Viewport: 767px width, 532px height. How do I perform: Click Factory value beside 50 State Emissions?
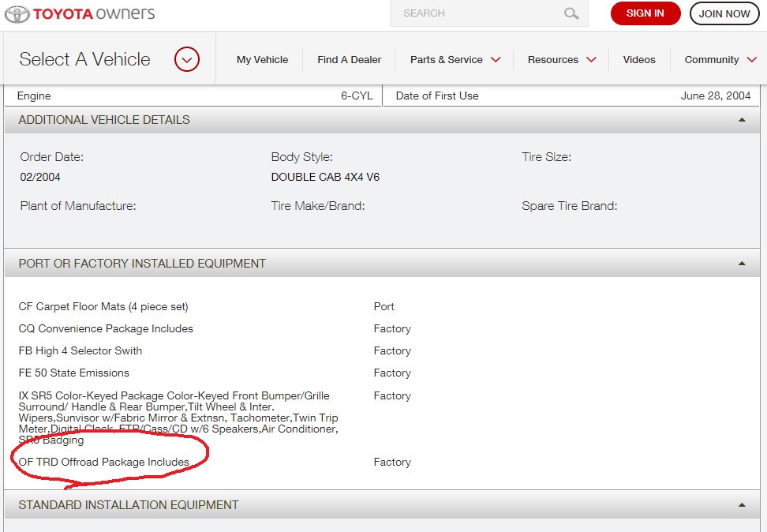[392, 373]
